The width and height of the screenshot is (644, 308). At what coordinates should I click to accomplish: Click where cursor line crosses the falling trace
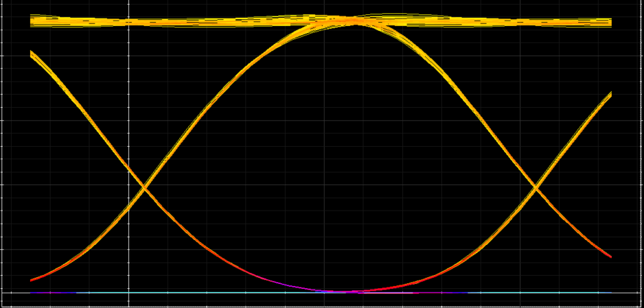coord(129,169)
